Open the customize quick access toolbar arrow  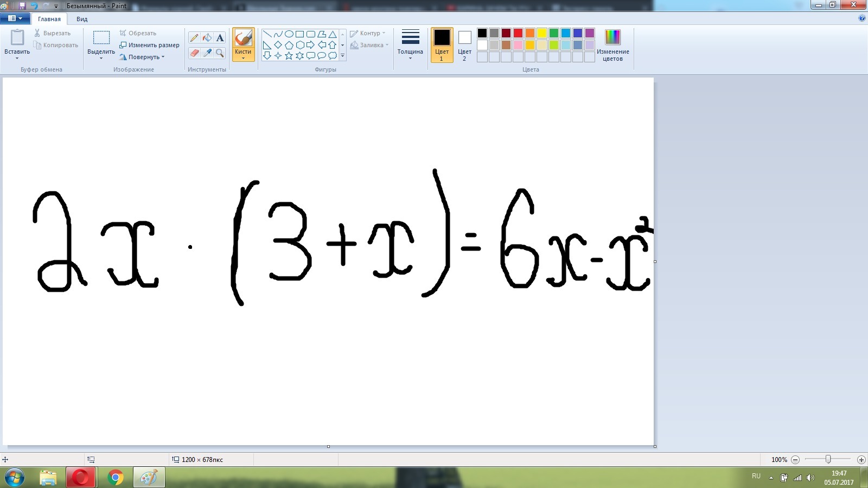56,7
